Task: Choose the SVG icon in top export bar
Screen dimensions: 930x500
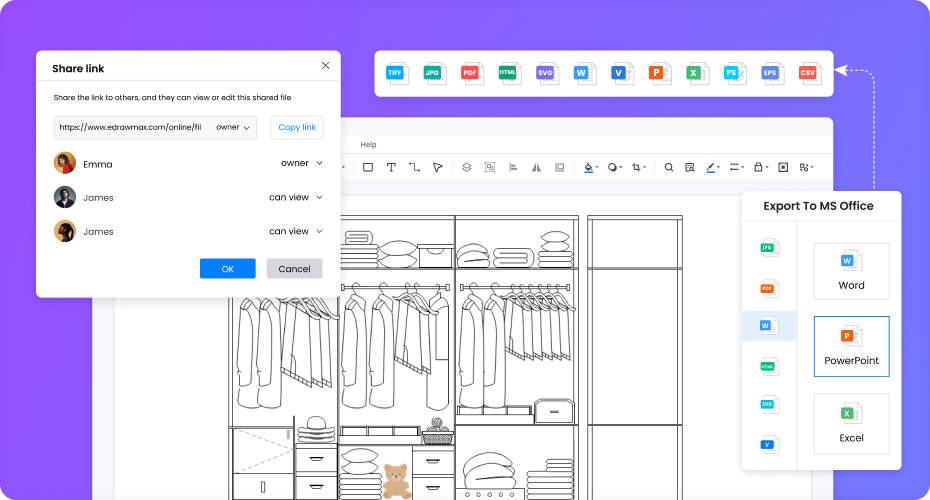Action: tap(546, 73)
